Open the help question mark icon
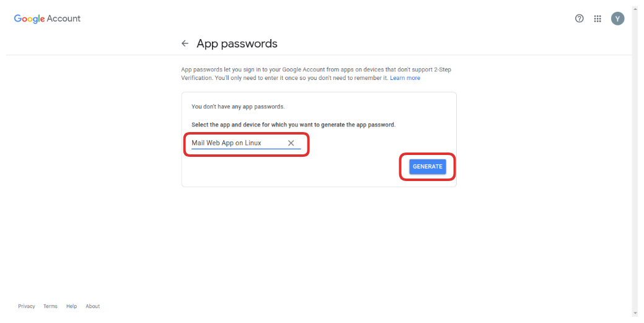Image resolution: width=644 pixels, height=323 pixels. coord(580,19)
